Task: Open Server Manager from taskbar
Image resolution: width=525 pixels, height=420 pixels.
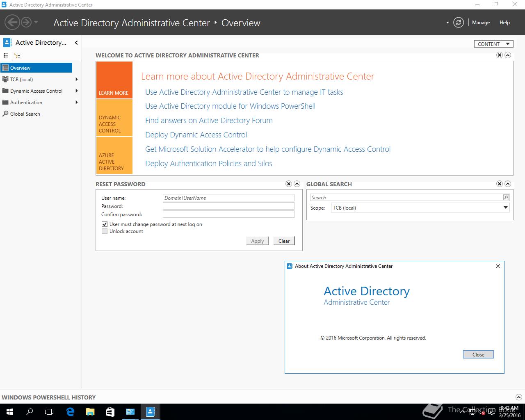Action: (x=130, y=412)
